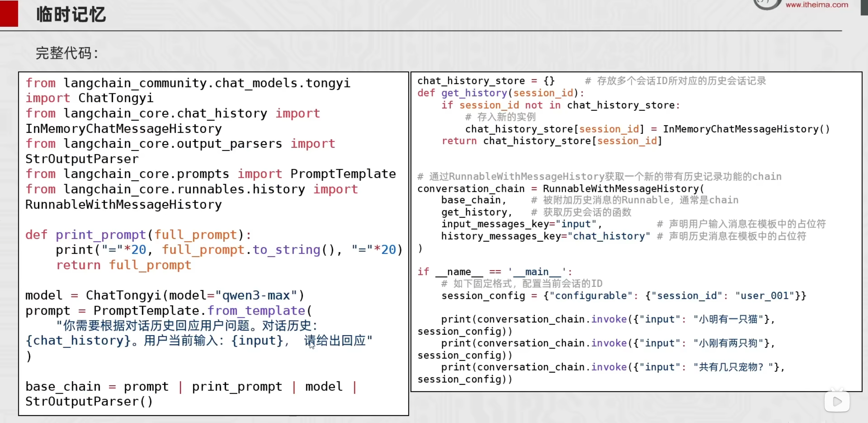Click the comment "# 获取历史会话的函数"
868x423 pixels.
tap(581, 212)
